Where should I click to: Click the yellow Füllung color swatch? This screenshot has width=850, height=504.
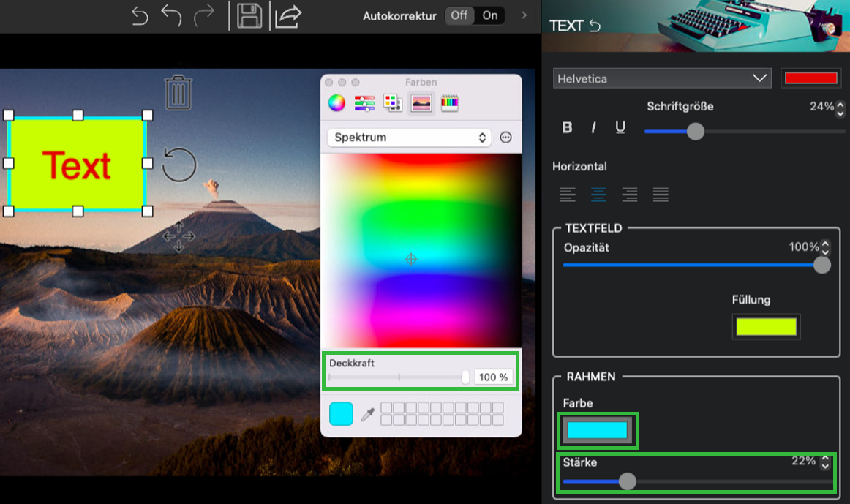point(766,327)
